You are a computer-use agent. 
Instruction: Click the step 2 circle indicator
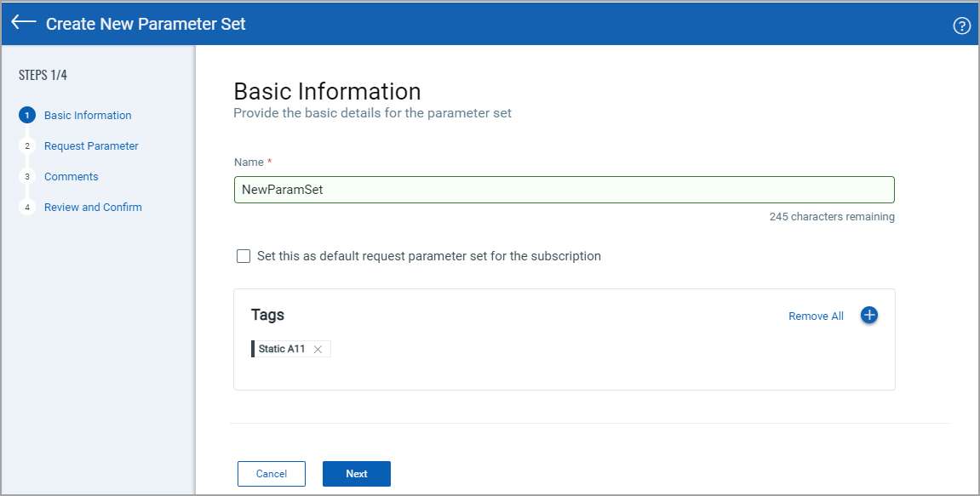tap(27, 146)
